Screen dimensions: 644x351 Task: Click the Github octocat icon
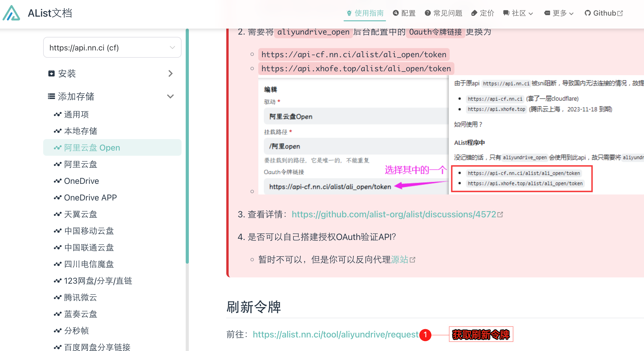click(587, 13)
